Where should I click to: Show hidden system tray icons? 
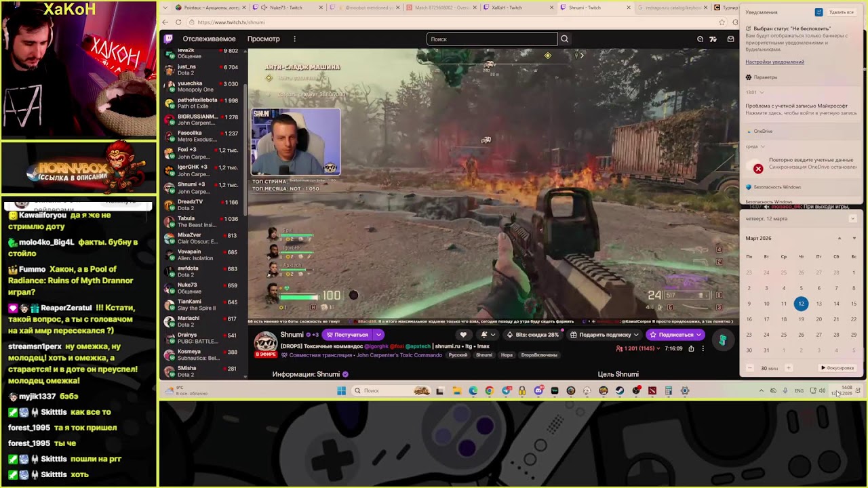(x=761, y=390)
